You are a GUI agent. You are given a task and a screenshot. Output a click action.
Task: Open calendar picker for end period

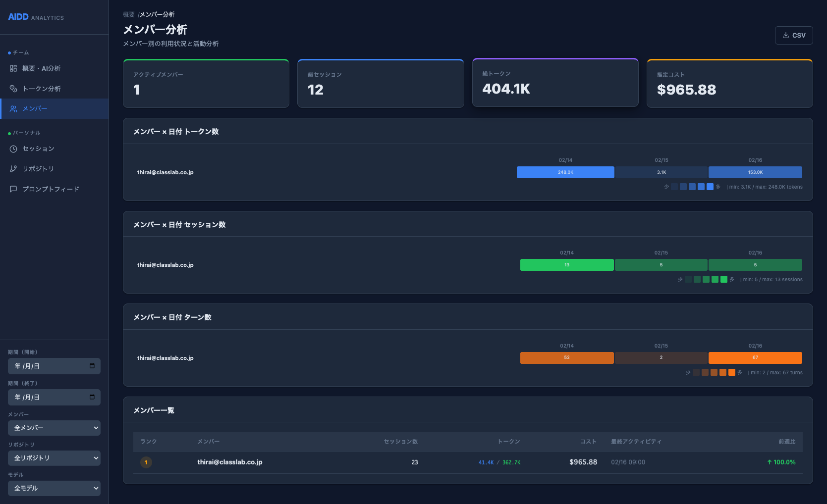[x=92, y=397]
